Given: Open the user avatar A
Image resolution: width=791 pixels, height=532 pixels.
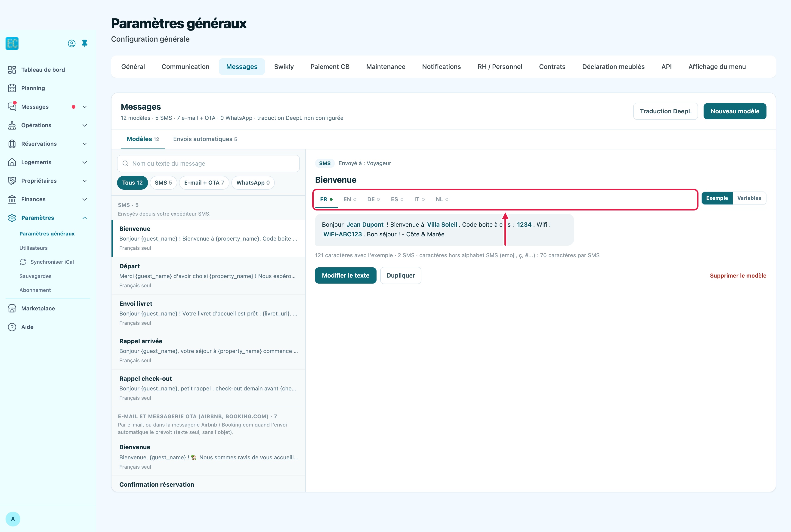Looking at the screenshot, I should 13,519.
